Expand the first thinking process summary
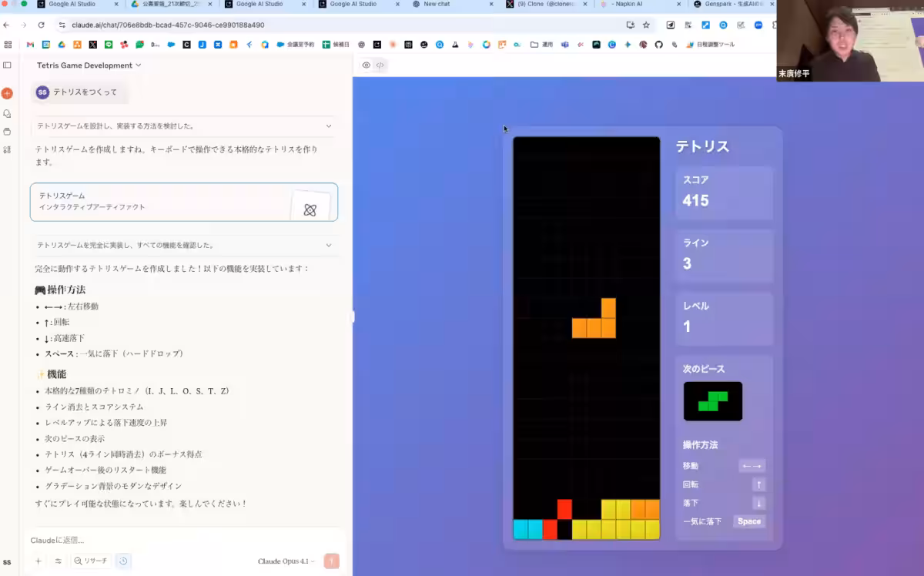The image size is (924, 576). 184,126
